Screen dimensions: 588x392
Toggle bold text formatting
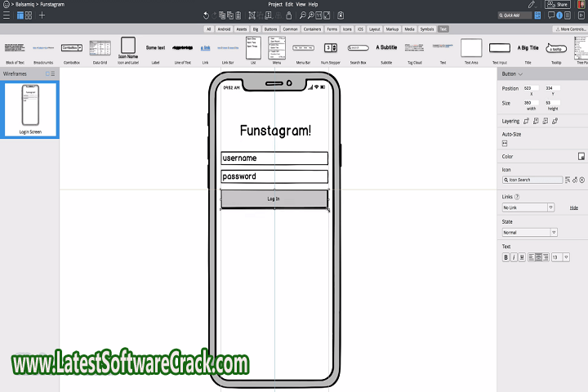click(506, 257)
